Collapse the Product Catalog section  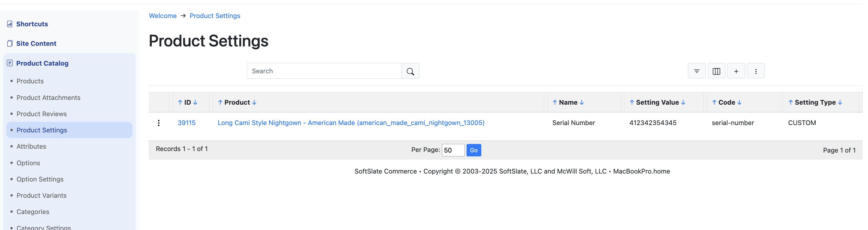[43, 64]
